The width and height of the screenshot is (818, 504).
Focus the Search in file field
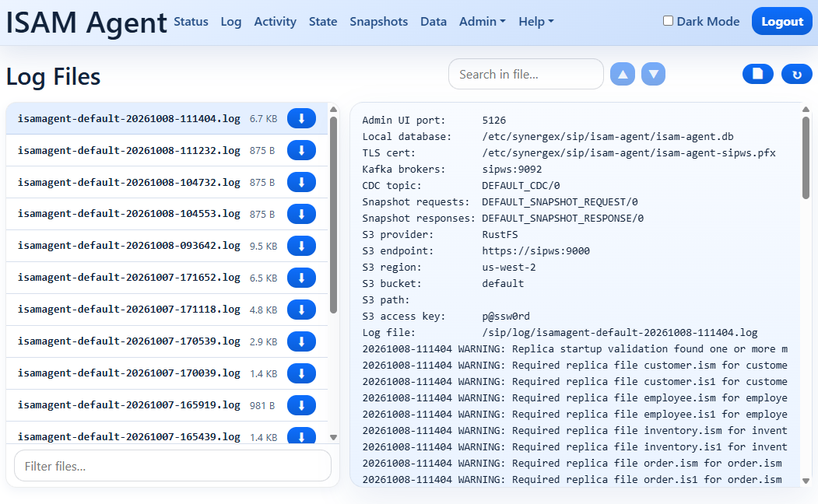[x=526, y=74]
